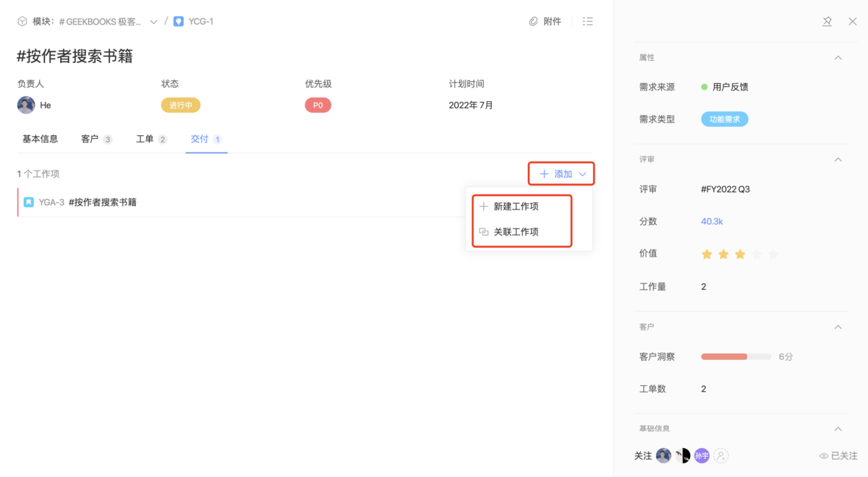Screen dimensions: 868x477
Task: Click the 新建工作项 plus icon
Action: coord(484,206)
